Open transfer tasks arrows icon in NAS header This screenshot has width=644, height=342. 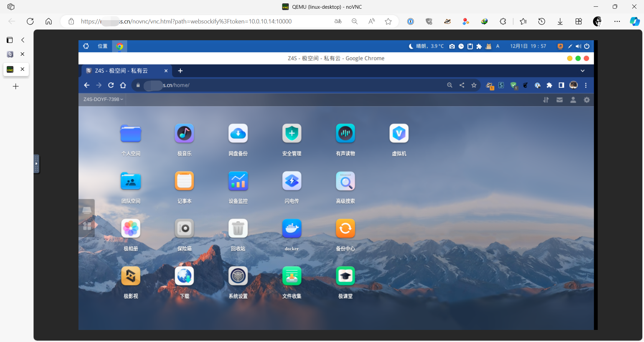546,100
